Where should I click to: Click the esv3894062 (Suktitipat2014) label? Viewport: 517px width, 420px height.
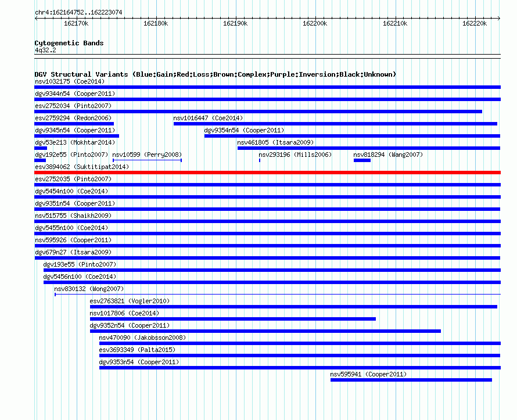[x=82, y=167]
